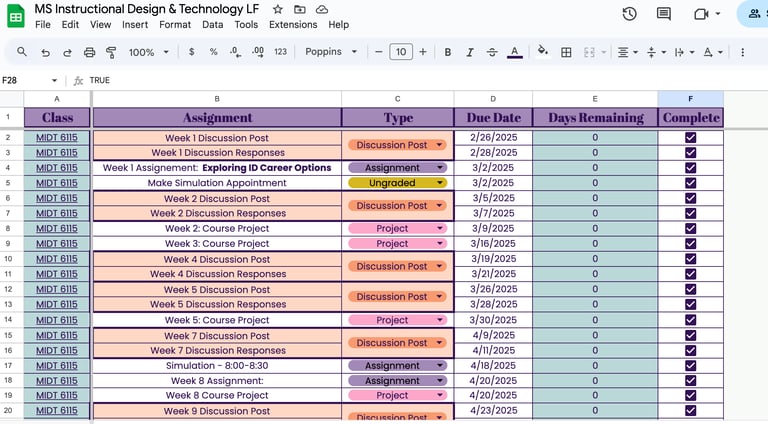Open the Name box dropdown arrow
The width and height of the screenshot is (768, 424).
click(54, 80)
